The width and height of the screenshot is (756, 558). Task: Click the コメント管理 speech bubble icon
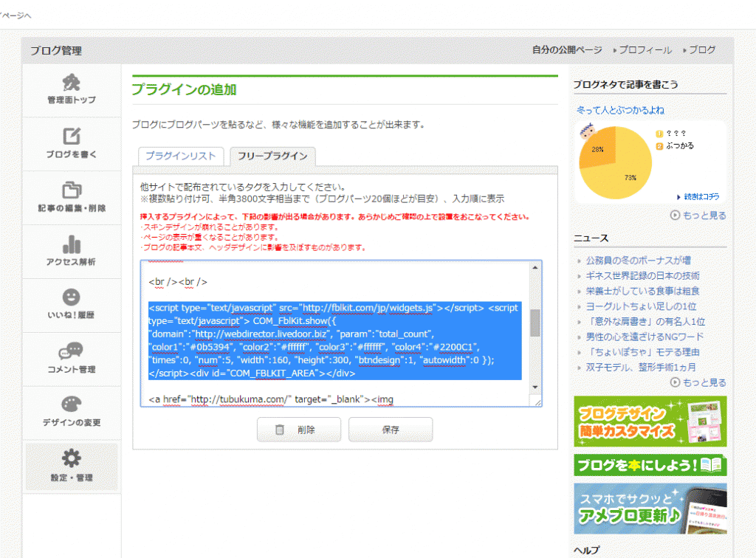(72, 351)
